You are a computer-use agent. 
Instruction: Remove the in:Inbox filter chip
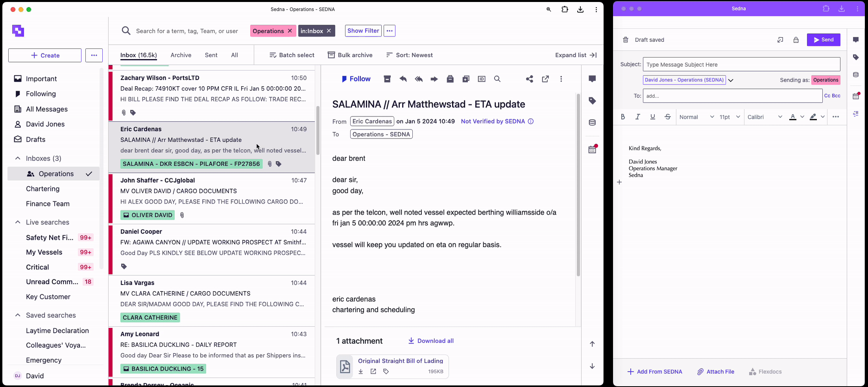point(329,31)
